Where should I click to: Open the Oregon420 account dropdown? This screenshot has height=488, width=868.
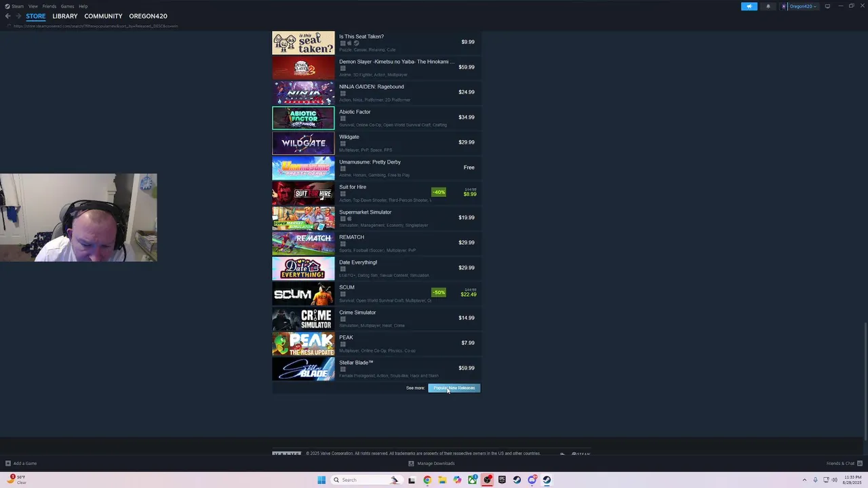(x=800, y=6)
